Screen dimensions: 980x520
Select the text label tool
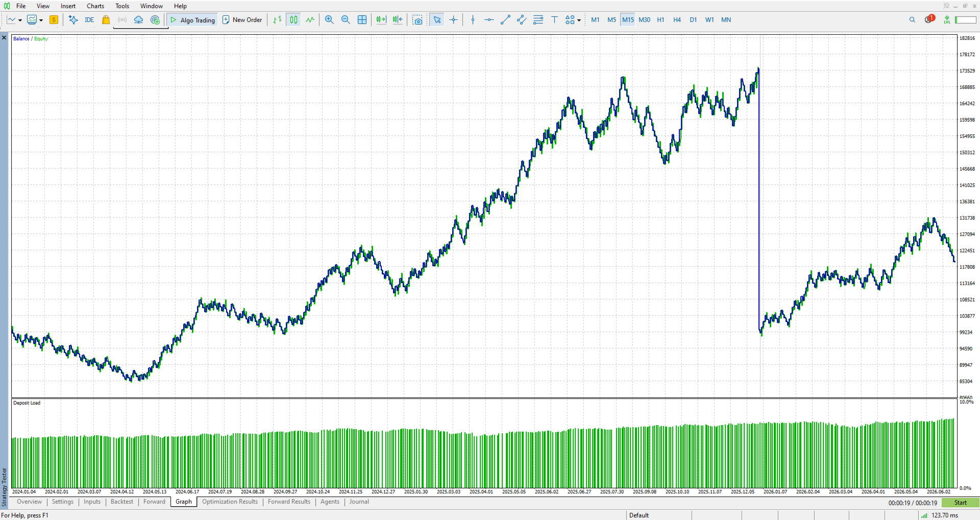pos(554,20)
